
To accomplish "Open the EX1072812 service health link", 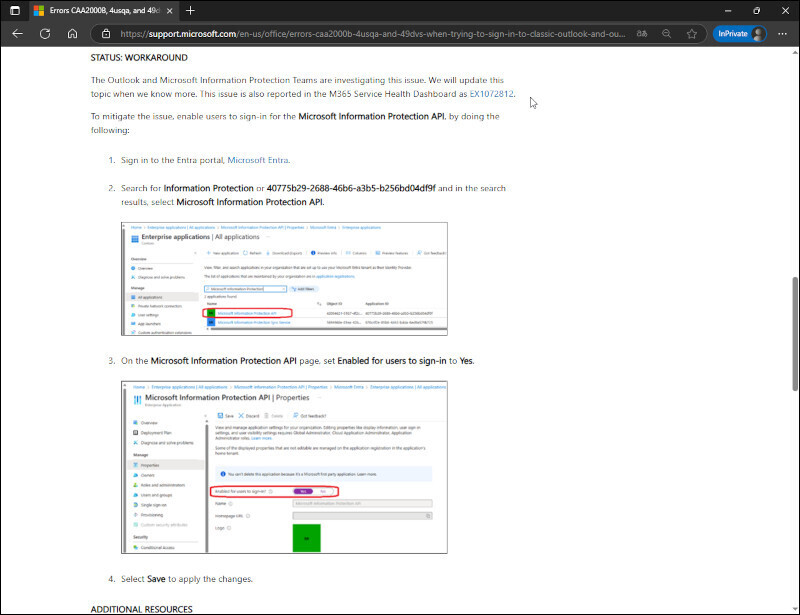I will 491,94.
